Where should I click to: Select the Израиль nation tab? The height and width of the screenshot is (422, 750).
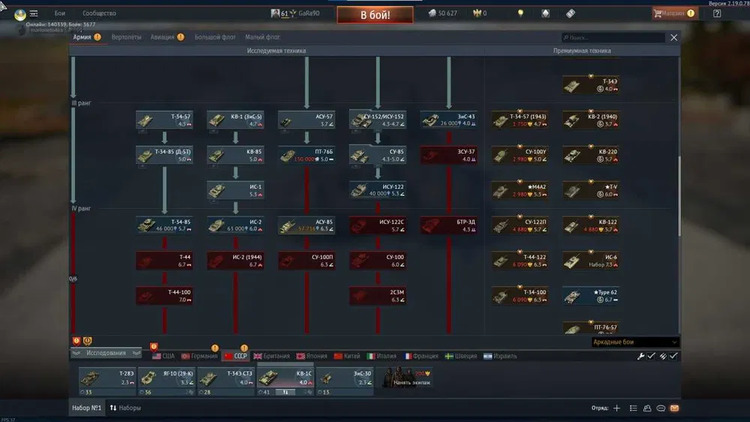(500, 356)
